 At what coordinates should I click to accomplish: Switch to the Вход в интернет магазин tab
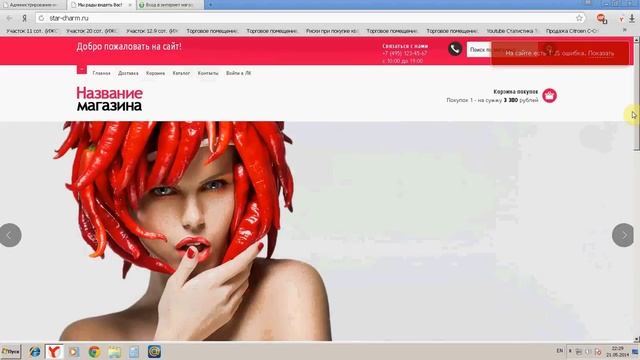170,5
